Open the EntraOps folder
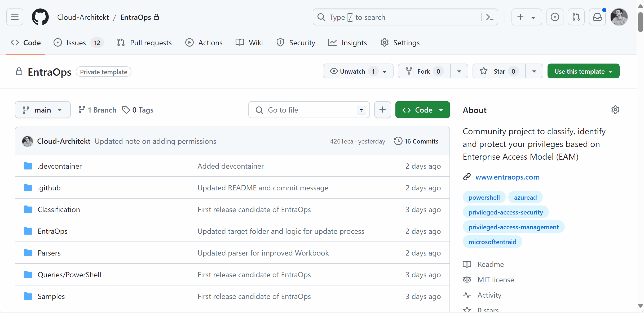The height and width of the screenshot is (313, 644). [x=52, y=231]
